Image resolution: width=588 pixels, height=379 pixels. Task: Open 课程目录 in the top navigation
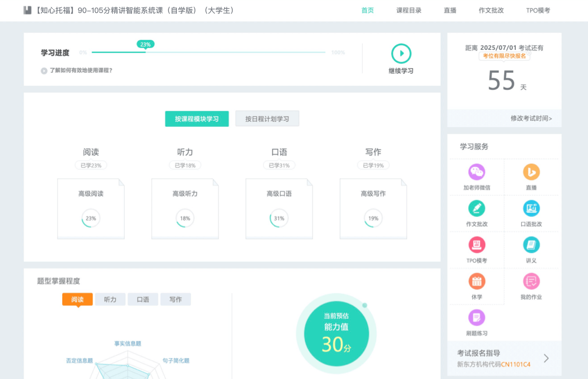click(409, 10)
